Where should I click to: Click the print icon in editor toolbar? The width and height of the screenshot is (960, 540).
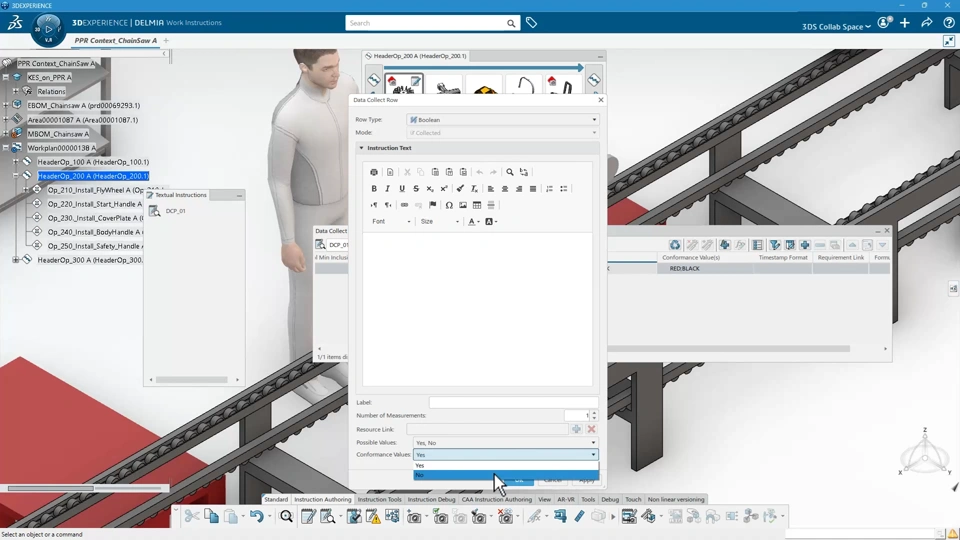click(374, 172)
